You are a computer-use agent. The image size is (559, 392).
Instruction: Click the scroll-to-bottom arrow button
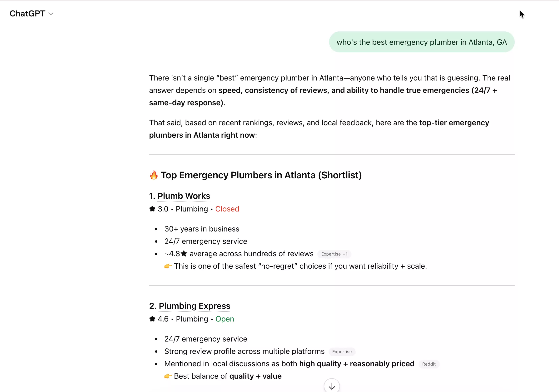point(332,386)
